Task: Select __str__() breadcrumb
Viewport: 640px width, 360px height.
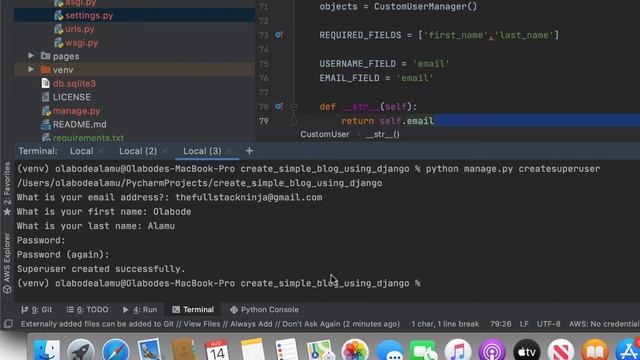Action: pos(382,134)
